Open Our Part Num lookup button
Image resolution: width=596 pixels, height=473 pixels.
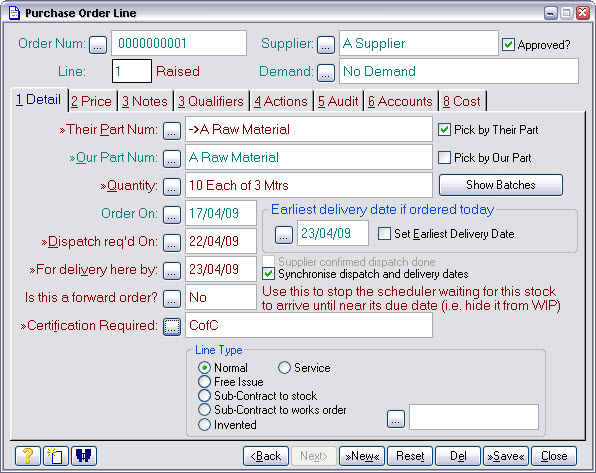pos(172,159)
